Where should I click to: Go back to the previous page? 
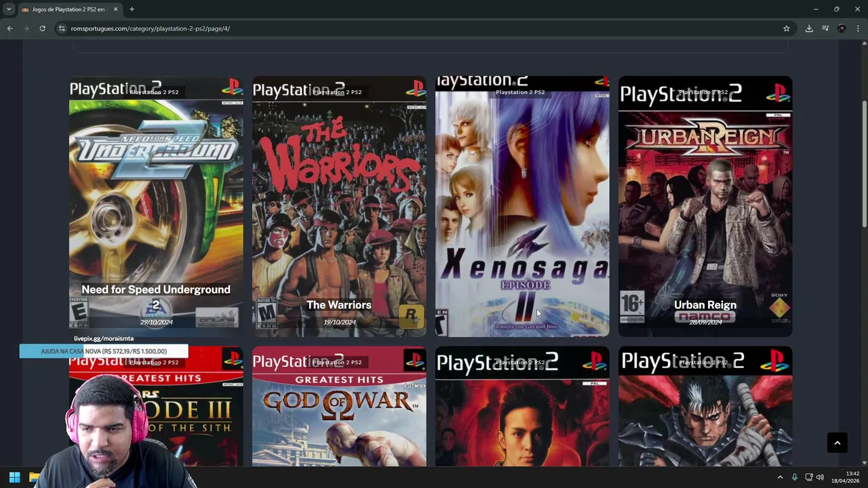9,28
